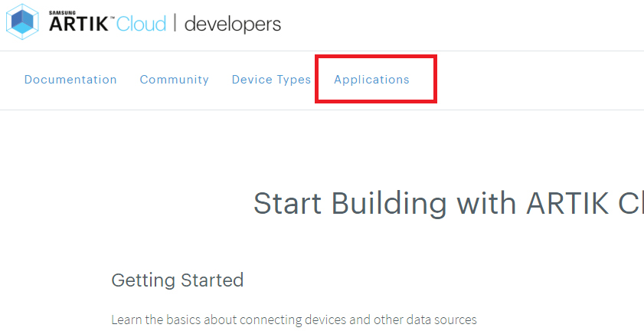Click the Samsung ARTIK Cloud wordmark
The width and height of the screenshot is (644, 331).
tap(108, 21)
